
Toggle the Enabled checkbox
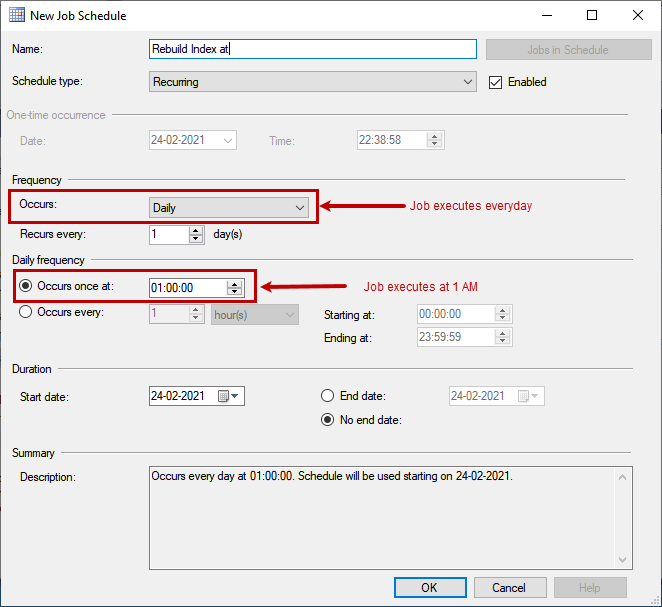tap(495, 82)
